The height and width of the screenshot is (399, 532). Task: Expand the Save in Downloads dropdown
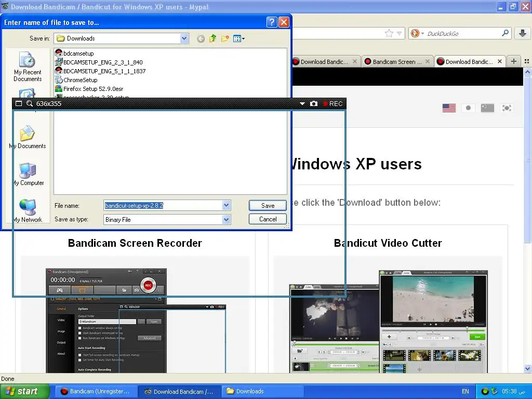(x=184, y=38)
